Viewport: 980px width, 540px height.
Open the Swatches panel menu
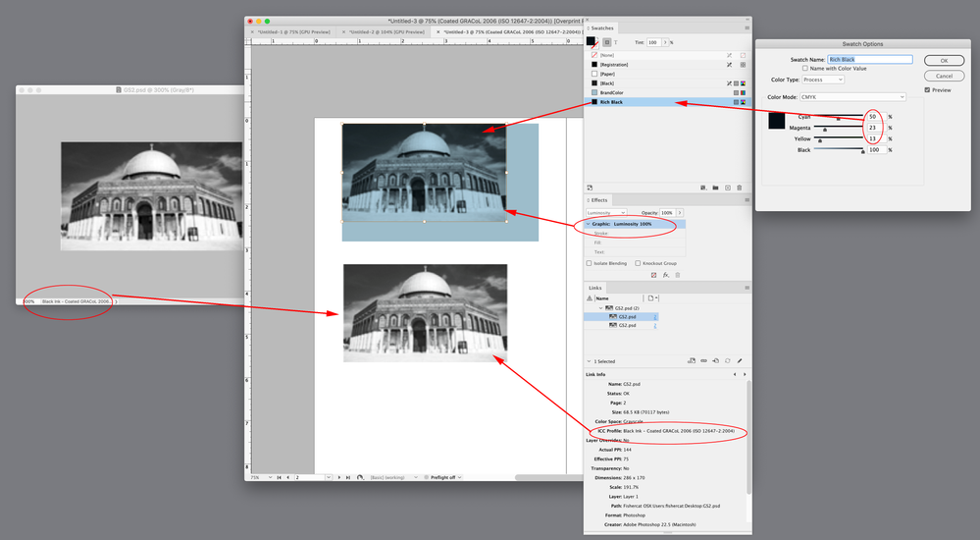pos(747,28)
